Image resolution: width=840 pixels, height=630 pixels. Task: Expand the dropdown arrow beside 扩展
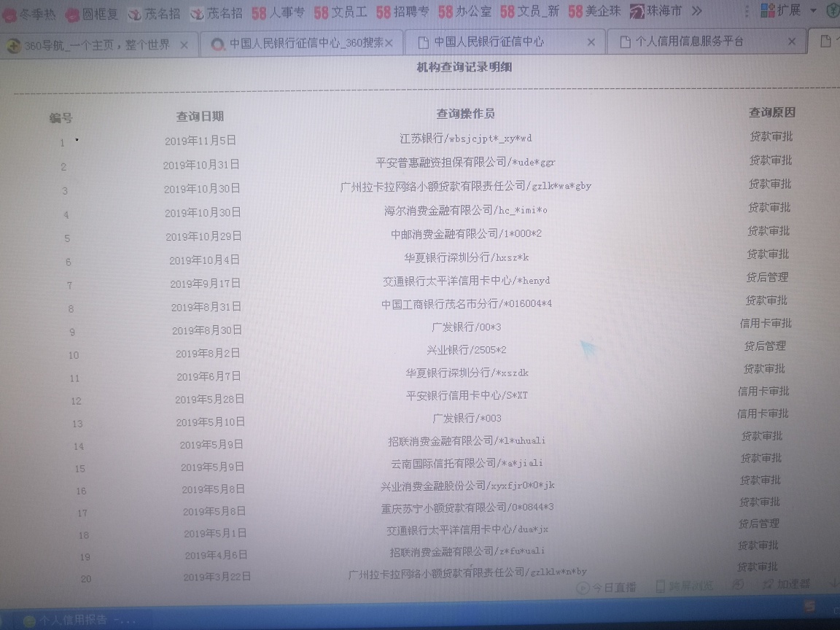click(x=813, y=10)
